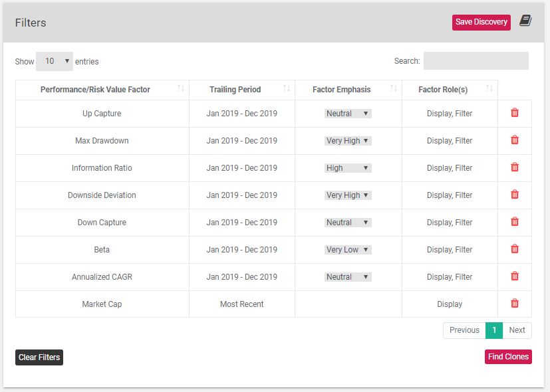Delete the Market Cap row

pyautogui.click(x=515, y=304)
